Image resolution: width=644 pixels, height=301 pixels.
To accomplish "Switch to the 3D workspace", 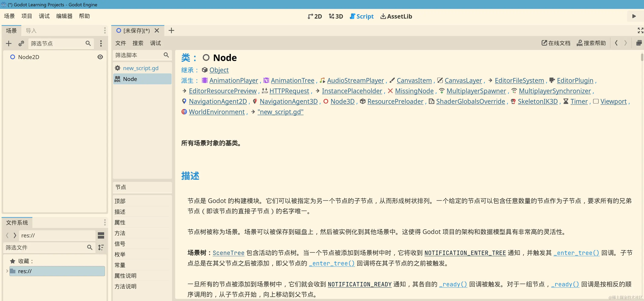I will [336, 16].
